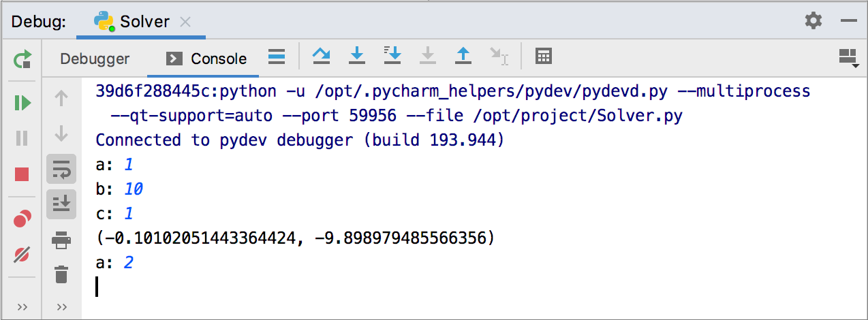Click Step Over button
This screenshot has height=320, width=868.
321,56
